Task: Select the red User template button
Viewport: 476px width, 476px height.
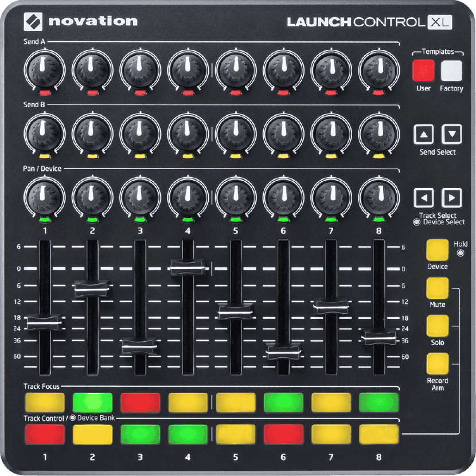Action: (423, 71)
